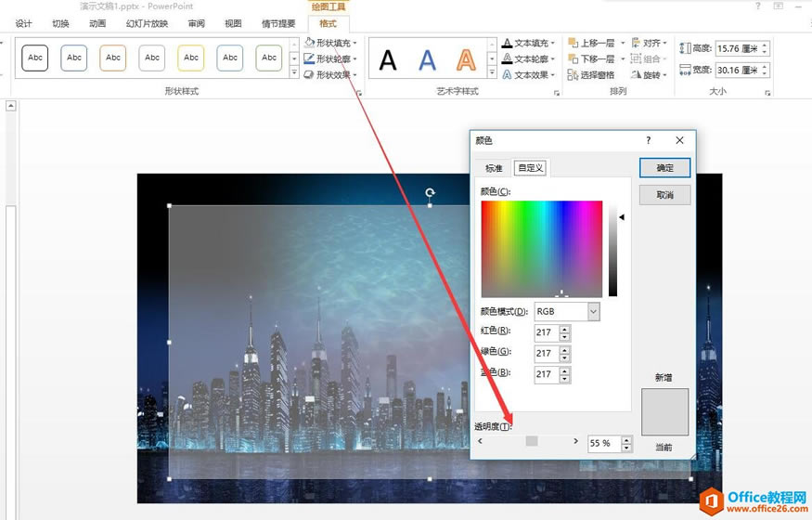This screenshot has height=520, width=812.
Task: Click 上移一层 bring forward icon
Action: pos(573,43)
